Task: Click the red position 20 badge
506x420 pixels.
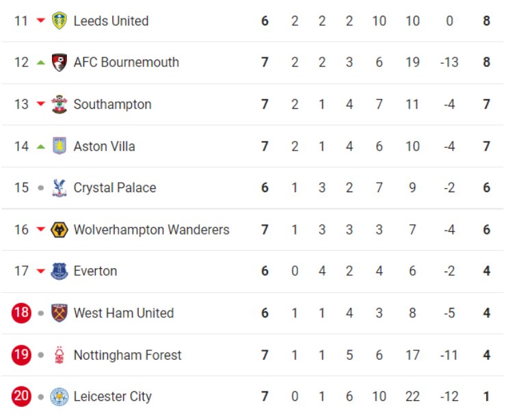Action: click(x=22, y=397)
